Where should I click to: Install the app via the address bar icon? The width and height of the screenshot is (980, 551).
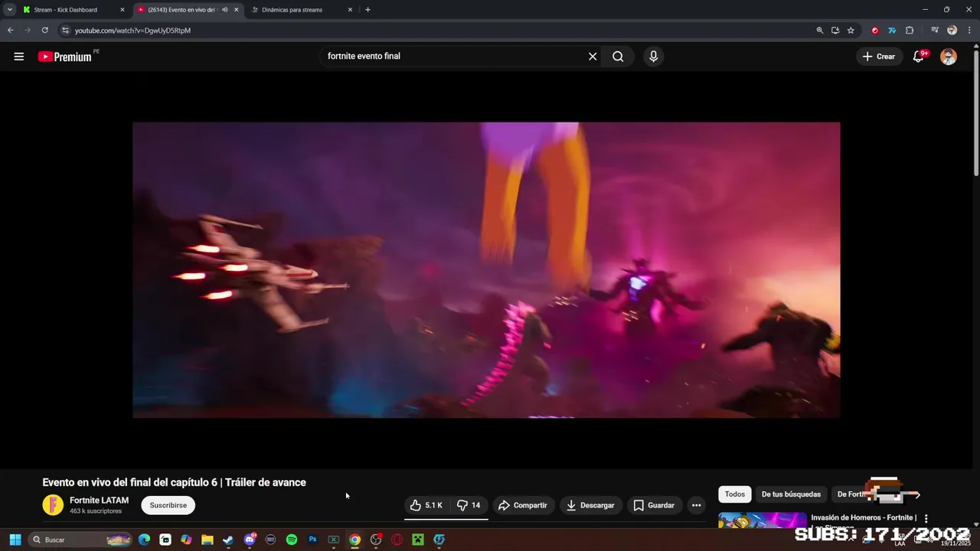pos(835,31)
